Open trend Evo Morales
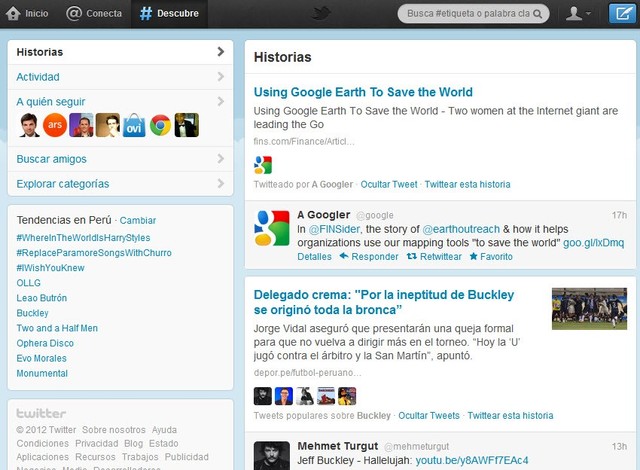The height and width of the screenshot is (470, 640). pyautogui.click(x=42, y=358)
